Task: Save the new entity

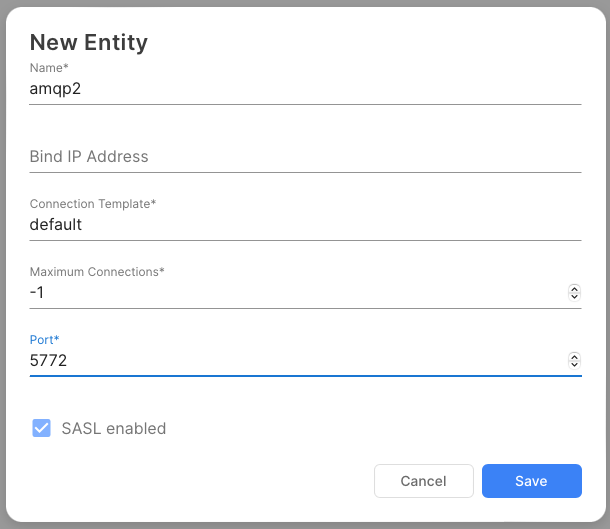Action: click(x=531, y=481)
